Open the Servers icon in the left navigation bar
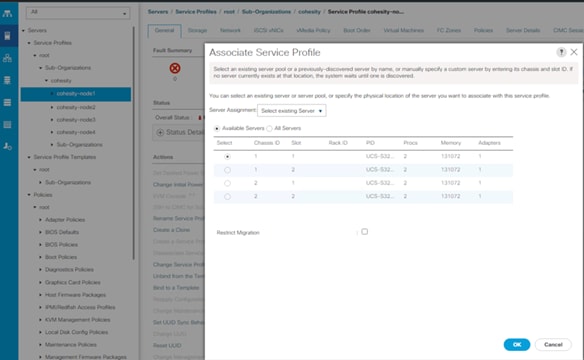This screenshot has height=360, width=584. pos(7,36)
